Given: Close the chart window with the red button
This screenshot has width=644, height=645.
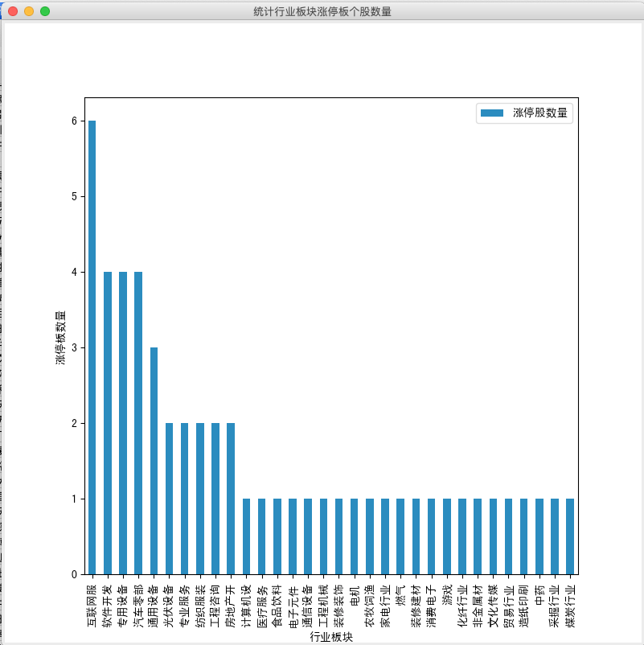Looking at the screenshot, I should click(13, 11).
